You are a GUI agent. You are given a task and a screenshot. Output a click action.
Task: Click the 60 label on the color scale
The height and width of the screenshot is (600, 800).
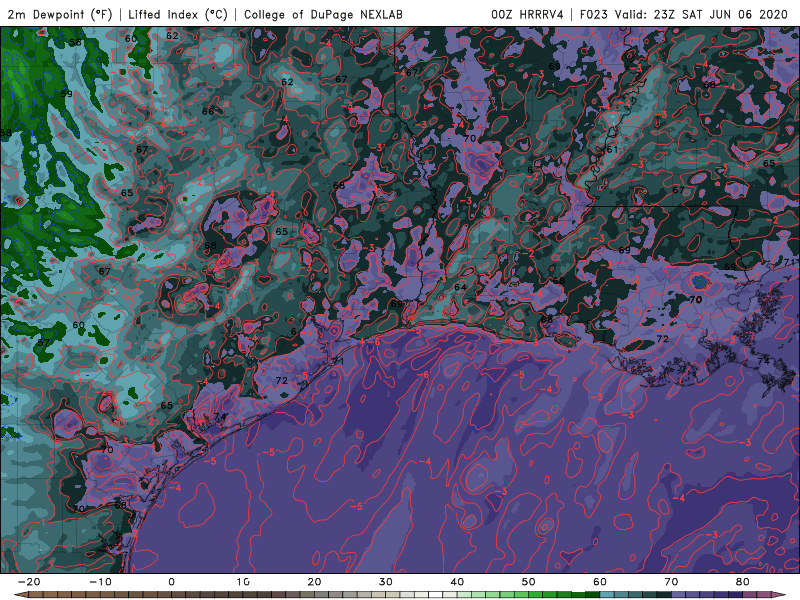tap(600, 582)
